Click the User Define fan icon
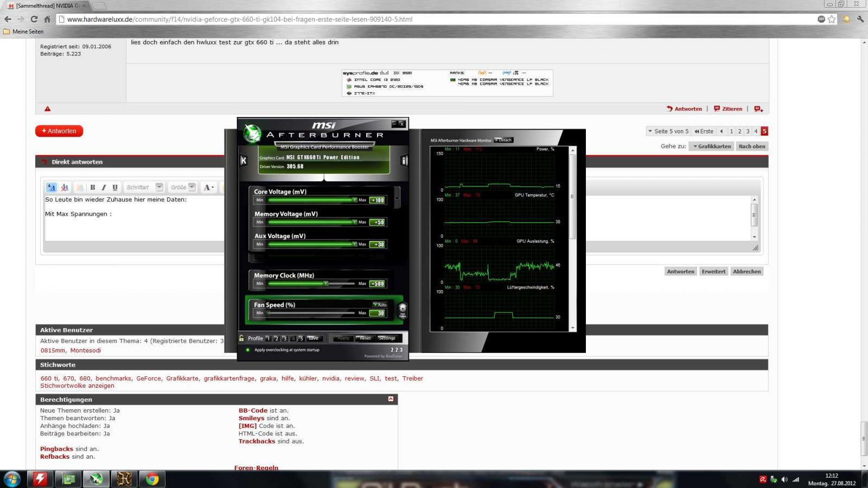This screenshot has height=488, width=868. click(403, 309)
